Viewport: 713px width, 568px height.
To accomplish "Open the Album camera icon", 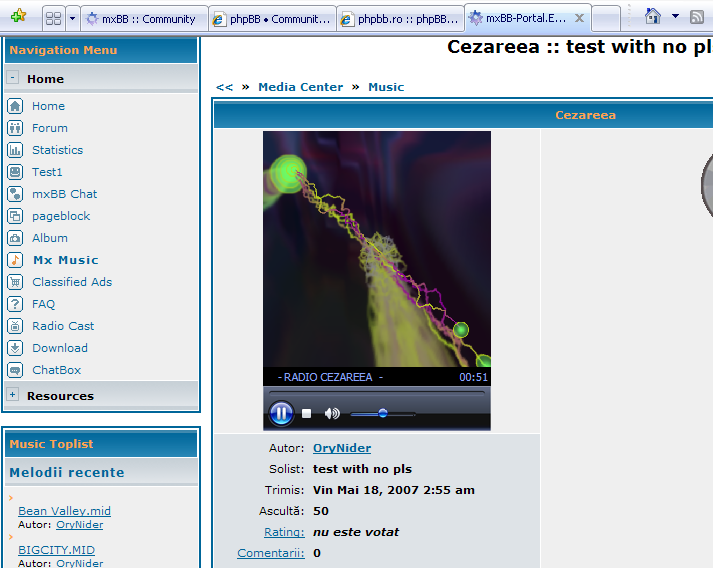I will click(x=15, y=238).
